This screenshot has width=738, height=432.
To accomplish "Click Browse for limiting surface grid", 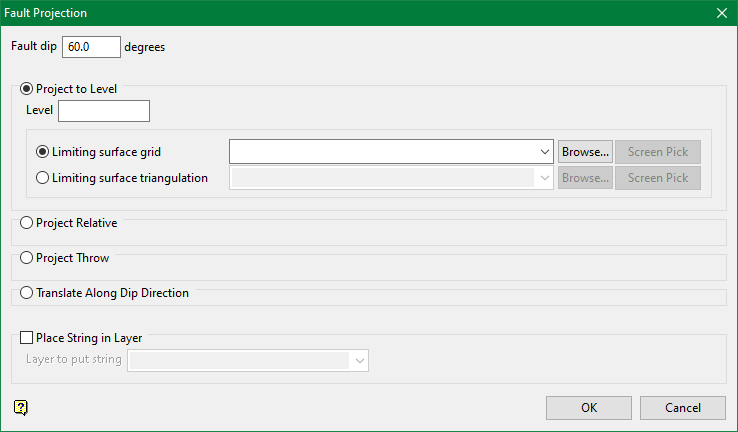I will [585, 152].
